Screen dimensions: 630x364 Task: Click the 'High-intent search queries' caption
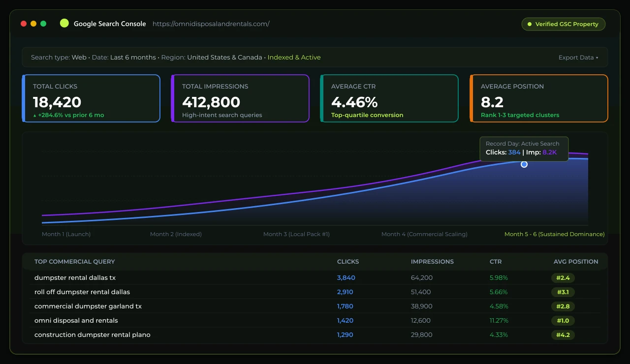222,115
